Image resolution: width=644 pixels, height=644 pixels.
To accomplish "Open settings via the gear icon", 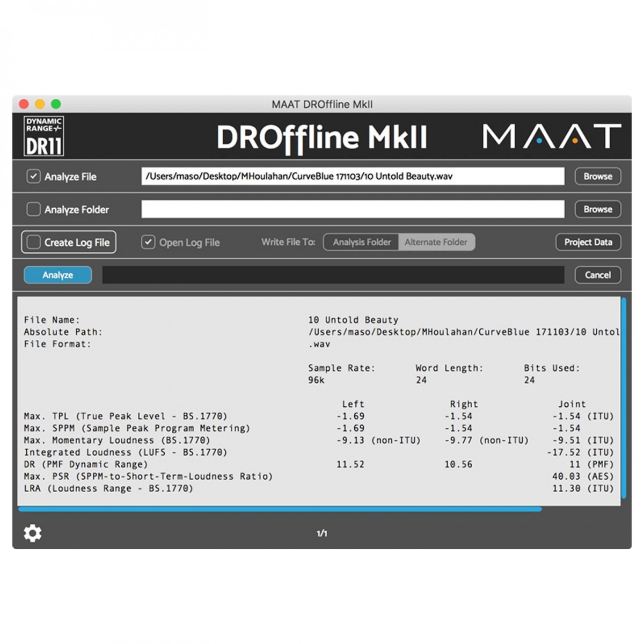I will coord(33,533).
